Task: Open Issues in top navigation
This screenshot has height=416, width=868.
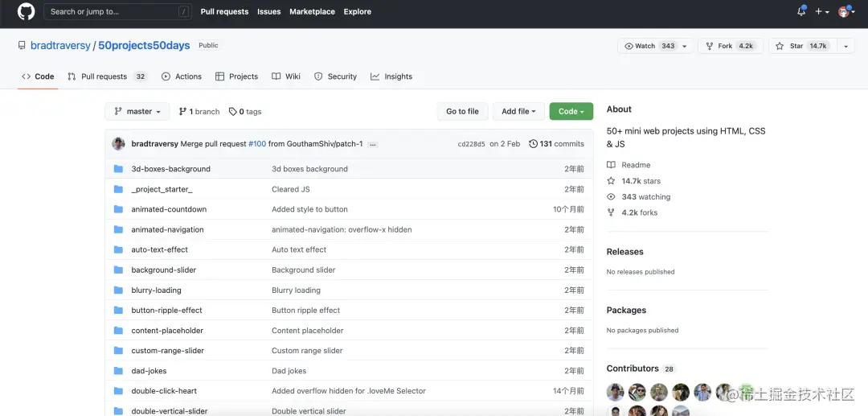Action: coord(269,11)
